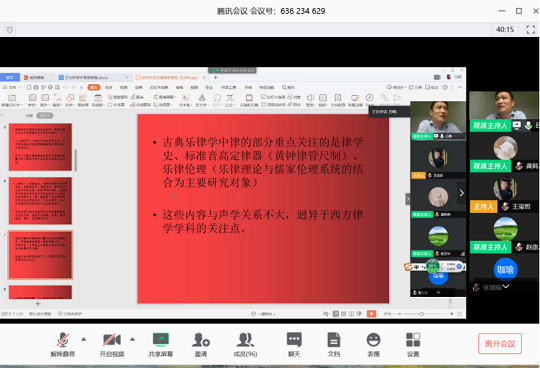Click the 离开会议 leave meeting button

pos(500,344)
